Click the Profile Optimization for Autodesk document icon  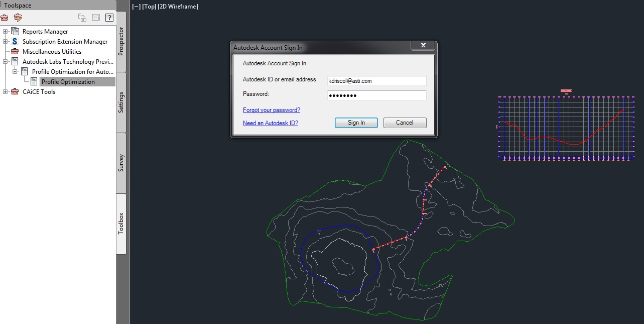click(24, 72)
